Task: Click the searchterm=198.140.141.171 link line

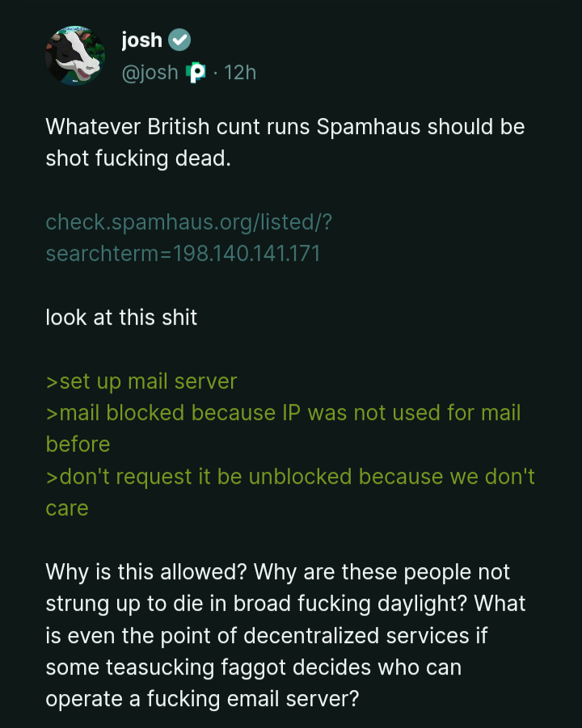Action: pyautogui.click(x=183, y=254)
